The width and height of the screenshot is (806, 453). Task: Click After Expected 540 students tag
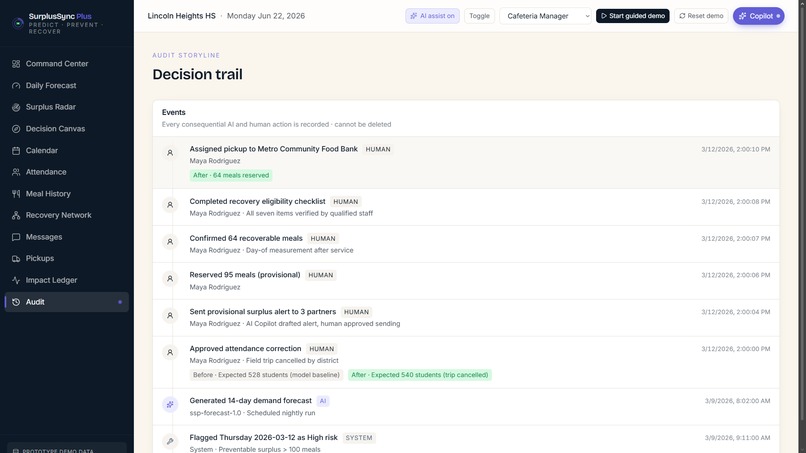(x=419, y=375)
